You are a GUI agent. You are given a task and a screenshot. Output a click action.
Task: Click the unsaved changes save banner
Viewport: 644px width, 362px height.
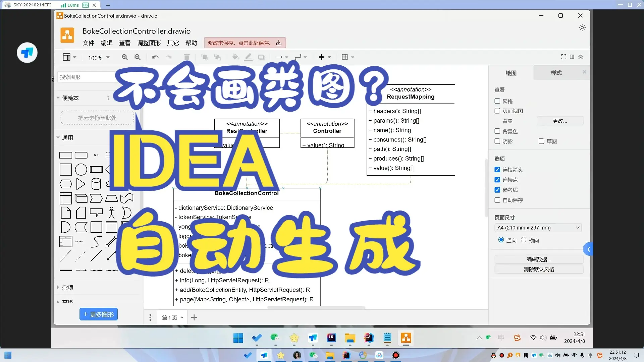coord(245,43)
